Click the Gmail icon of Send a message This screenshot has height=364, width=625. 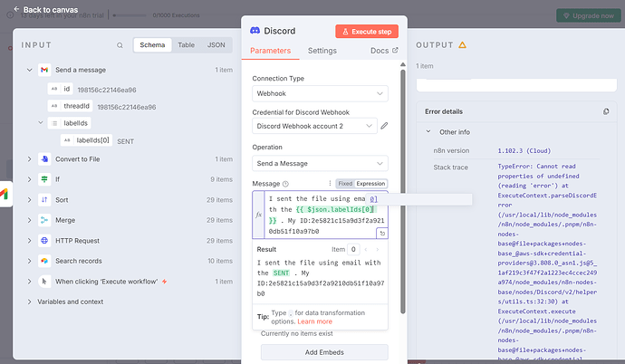click(44, 70)
